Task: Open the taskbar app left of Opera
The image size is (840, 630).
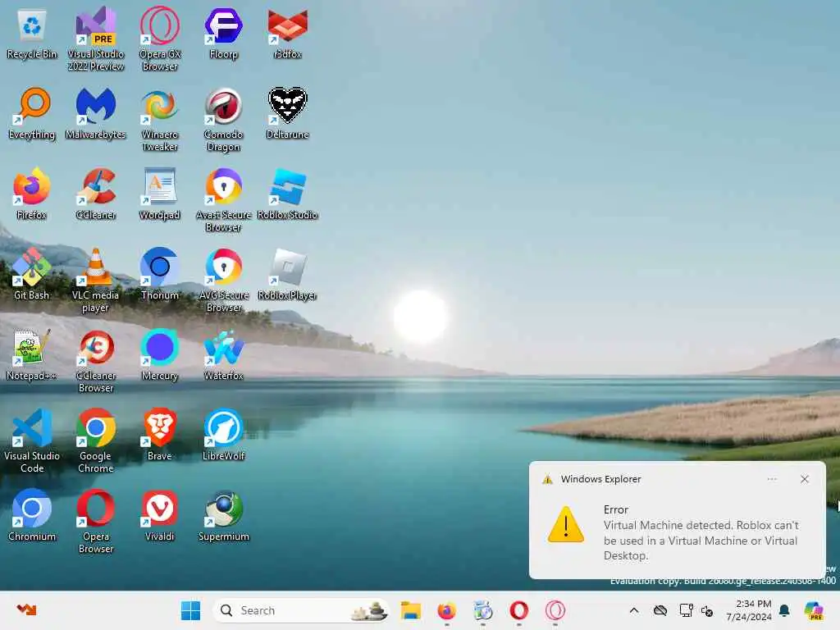Action: [482, 610]
